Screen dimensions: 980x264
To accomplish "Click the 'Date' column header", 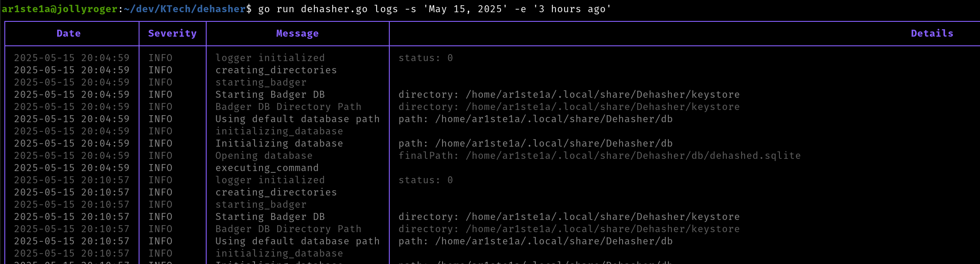I will (x=68, y=34).
